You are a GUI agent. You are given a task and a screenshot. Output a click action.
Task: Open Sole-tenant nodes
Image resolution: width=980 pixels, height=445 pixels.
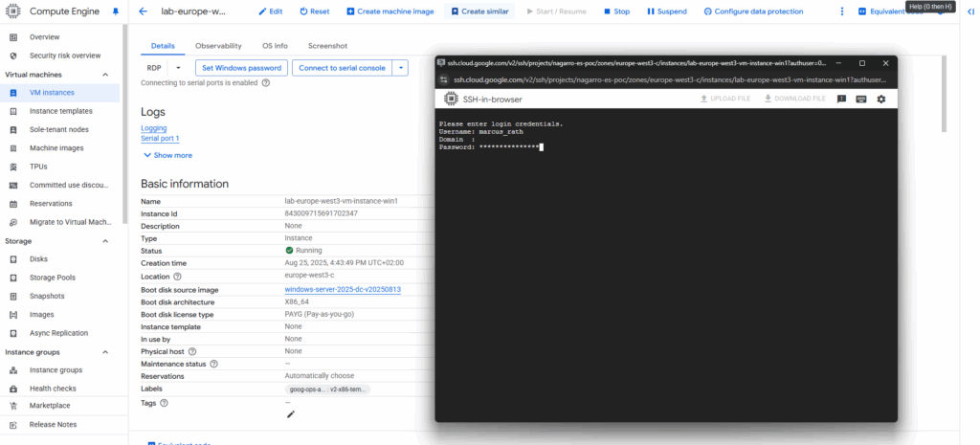pyautogui.click(x=58, y=129)
